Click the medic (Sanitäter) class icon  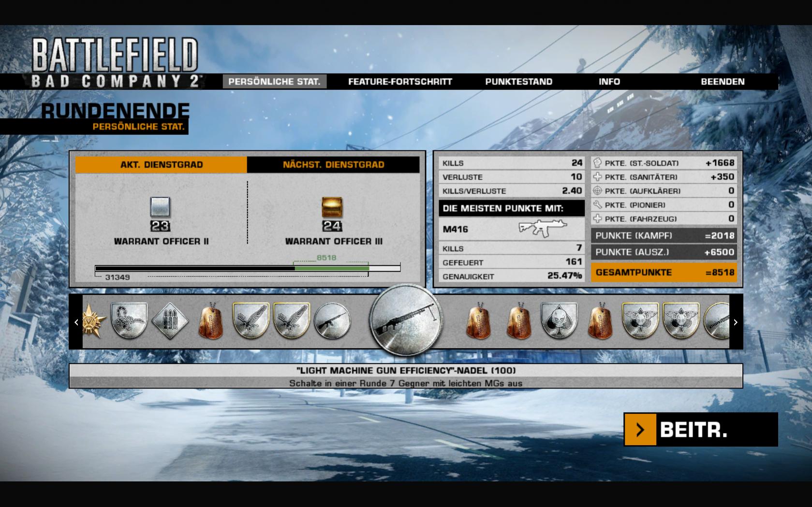[x=597, y=177]
